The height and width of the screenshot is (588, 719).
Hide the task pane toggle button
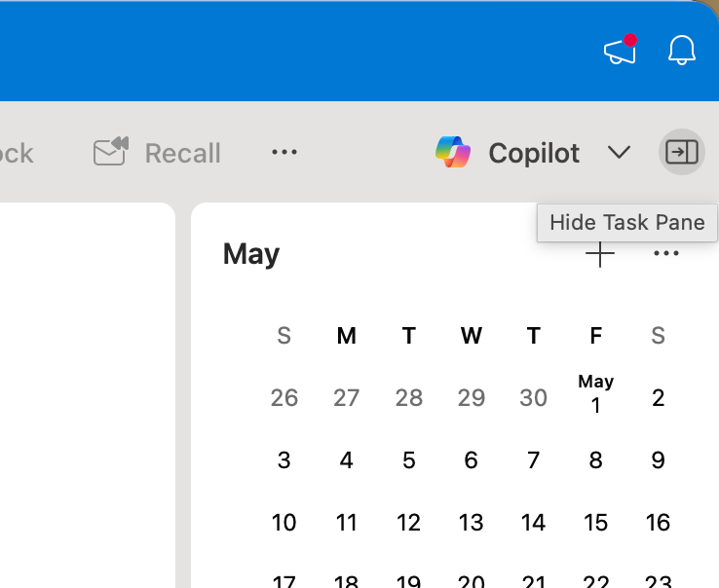point(681,152)
